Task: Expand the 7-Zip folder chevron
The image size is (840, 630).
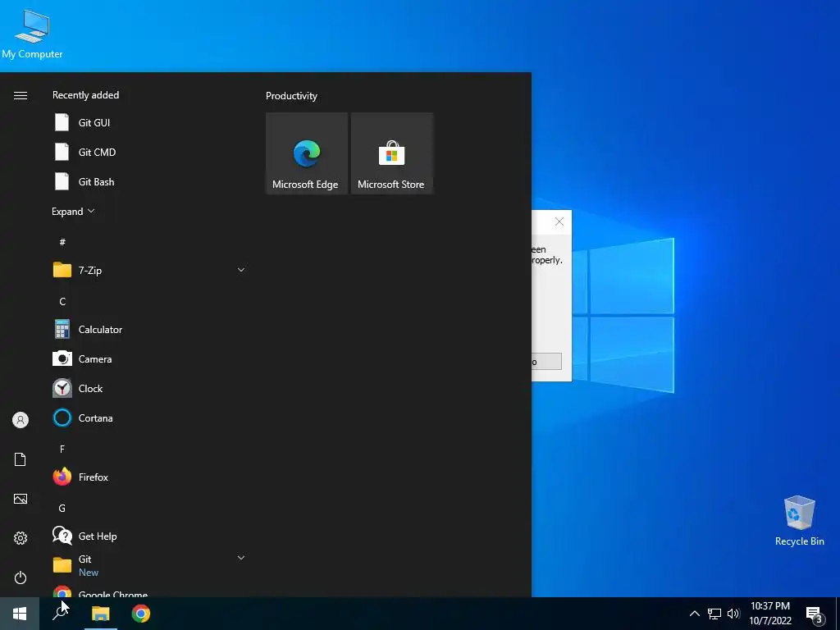Action: pos(241,270)
